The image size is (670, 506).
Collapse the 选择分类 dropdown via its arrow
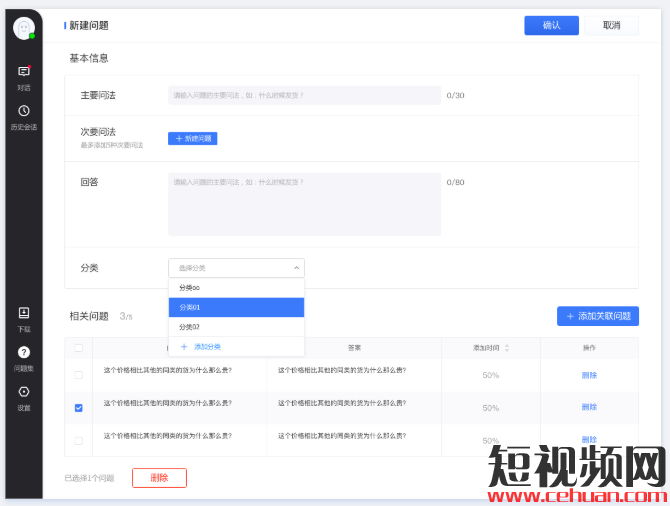point(296,268)
